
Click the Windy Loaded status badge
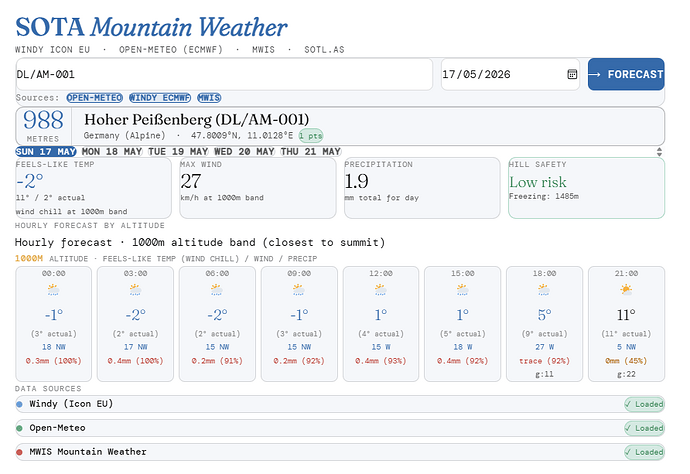(644, 404)
